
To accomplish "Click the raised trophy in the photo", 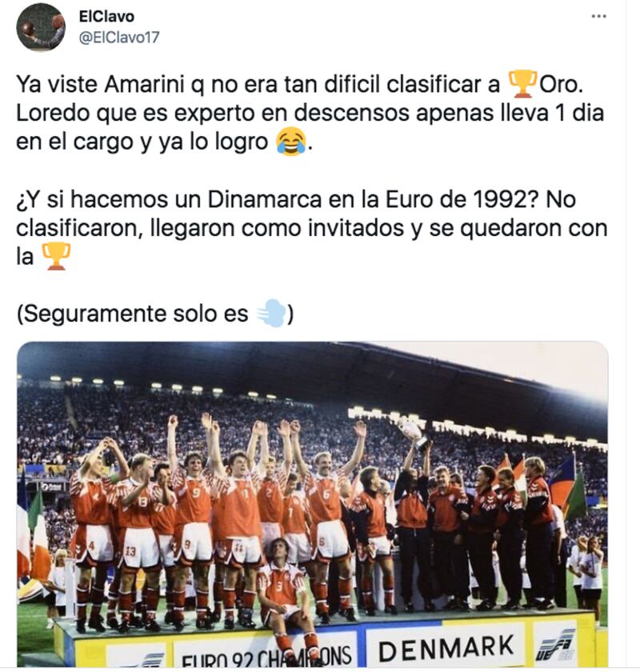I will click(x=411, y=433).
